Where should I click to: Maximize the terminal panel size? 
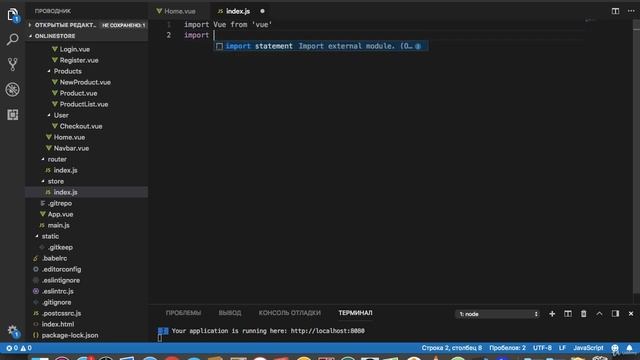tap(599, 313)
